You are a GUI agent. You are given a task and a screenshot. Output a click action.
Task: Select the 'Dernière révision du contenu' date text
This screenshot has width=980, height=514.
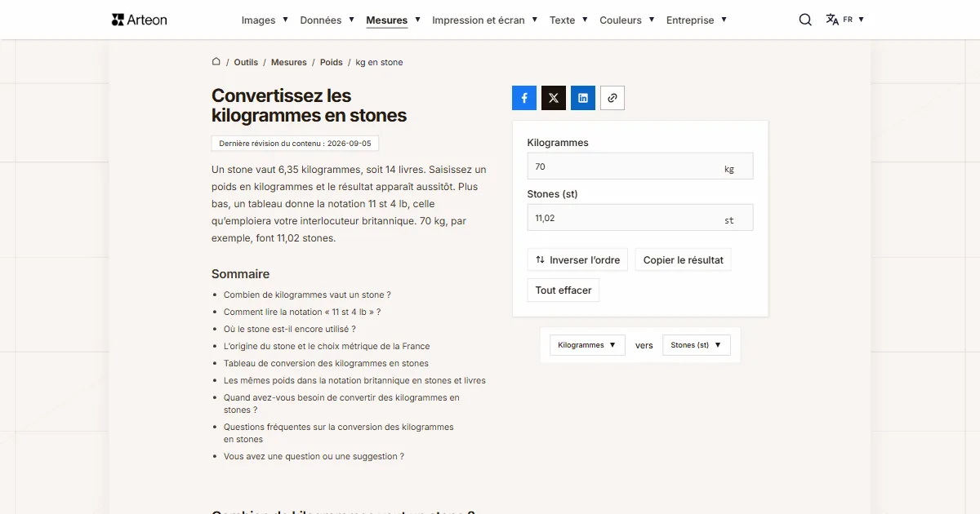coord(295,144)
